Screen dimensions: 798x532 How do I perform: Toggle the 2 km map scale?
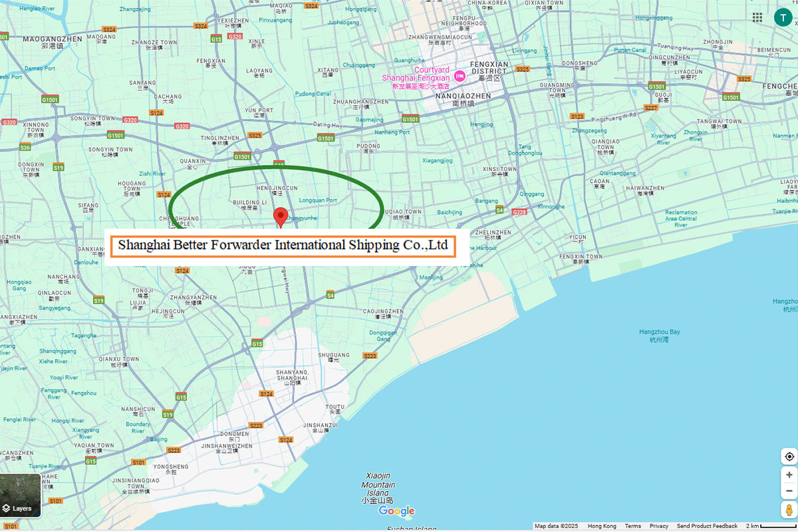771,526
